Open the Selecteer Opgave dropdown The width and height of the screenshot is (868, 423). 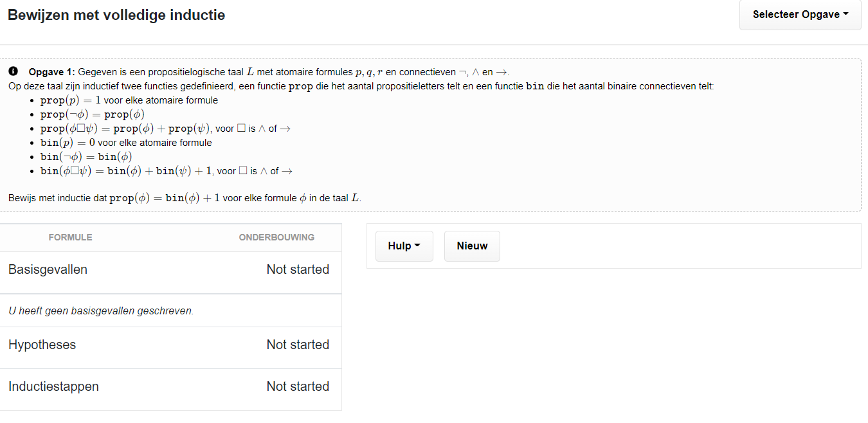coord(799,14)
